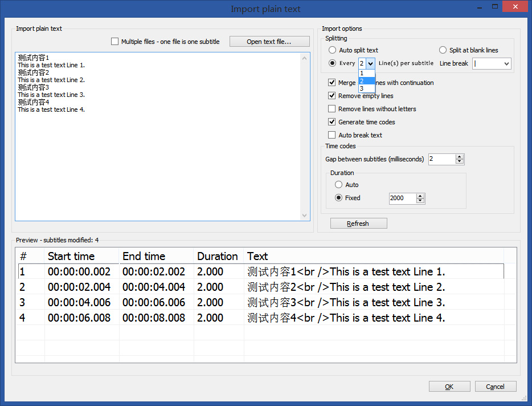
Task: Enable Auto break text
Action: click(x=332, y=135)
